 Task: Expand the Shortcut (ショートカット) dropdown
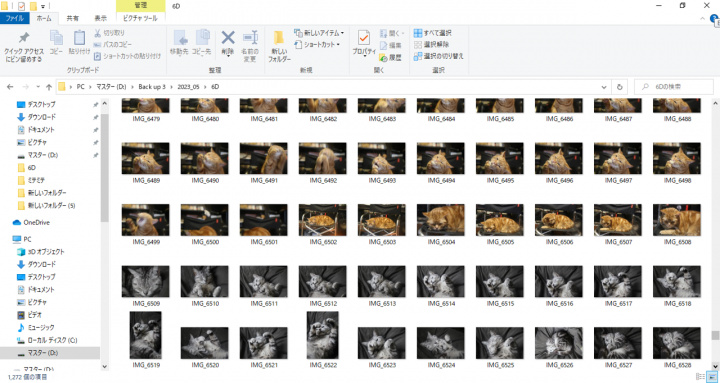tap(317, 45)
